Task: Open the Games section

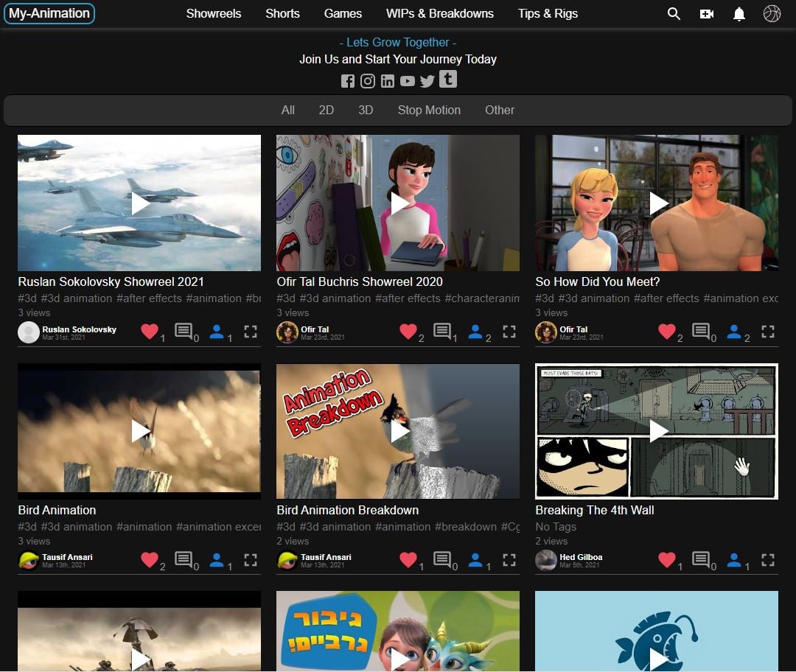Action: click(343, 14)
